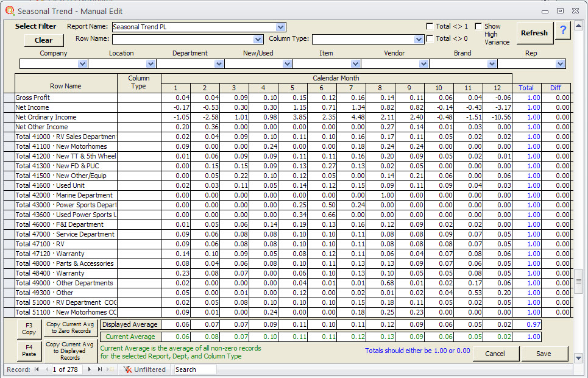
Task: Click the vertical scrollbar thumb
Action: pos(579,282)
